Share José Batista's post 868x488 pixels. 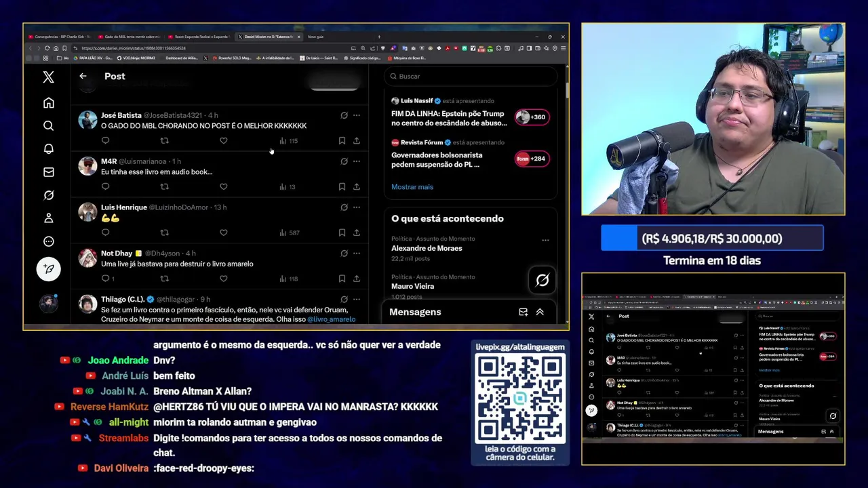(357, 141)
